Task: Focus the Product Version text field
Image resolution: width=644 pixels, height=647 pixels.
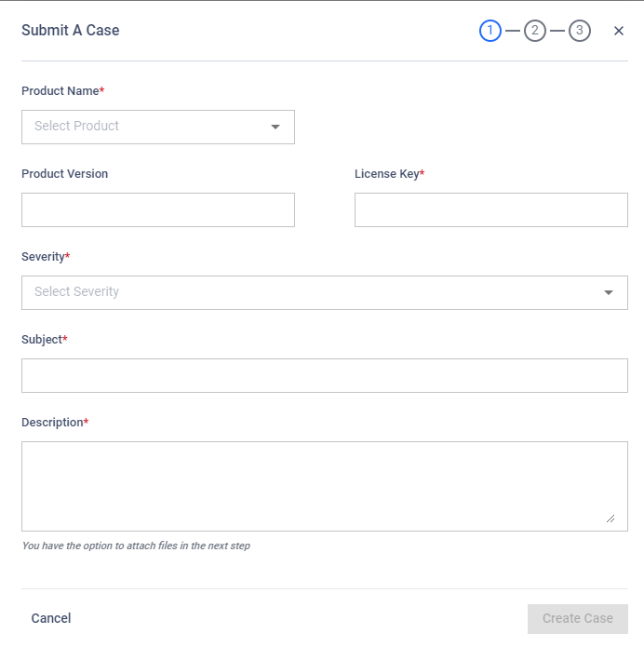Action: (x=158, y=210)
